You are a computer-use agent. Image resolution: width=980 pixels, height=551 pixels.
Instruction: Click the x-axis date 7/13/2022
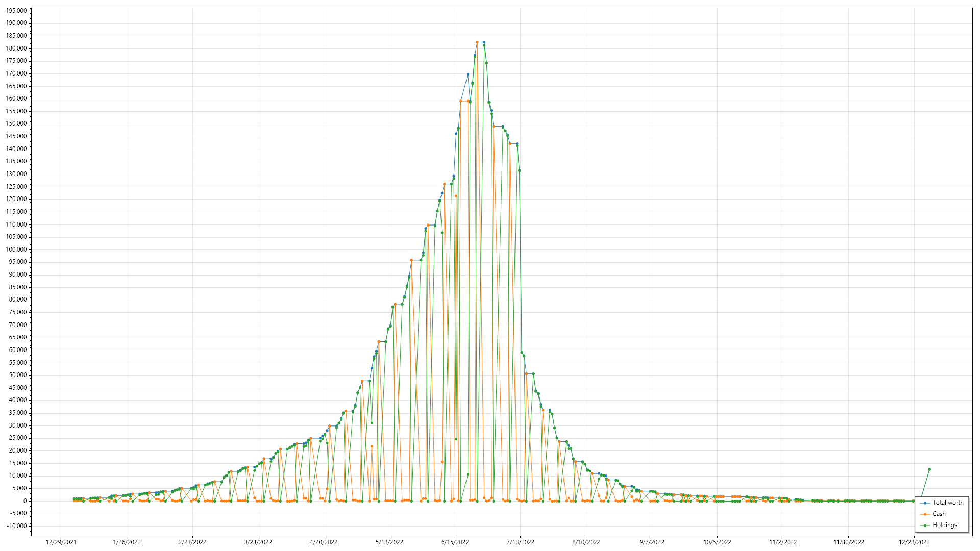click(x=521, y=542)
